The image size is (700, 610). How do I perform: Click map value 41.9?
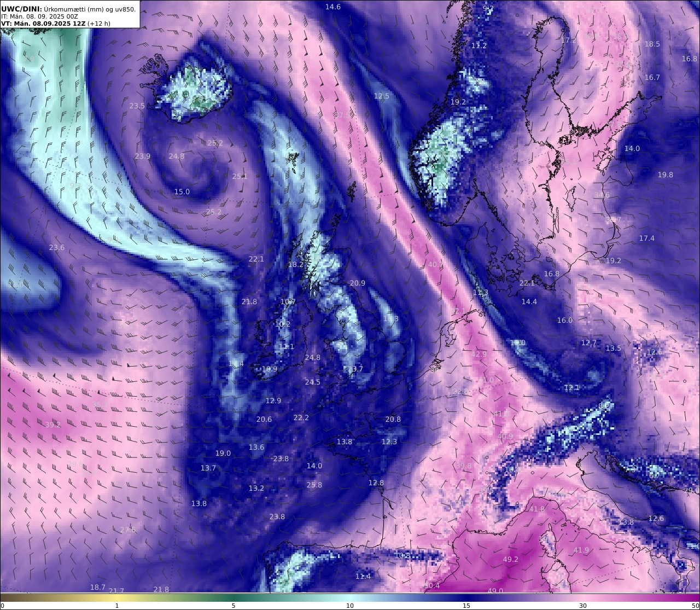581,550
